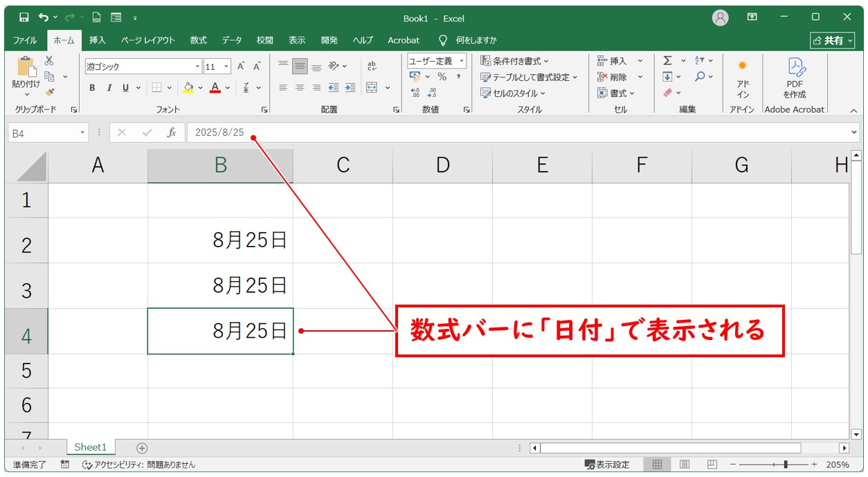
Task: Open the Name Box B4 dropdown arrow
Action: 83,132
